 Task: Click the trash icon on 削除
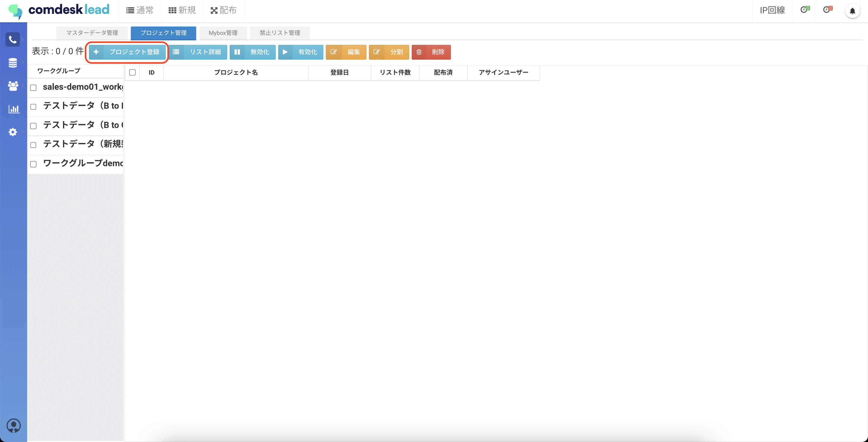pyautogui.click(x=419, y=52)
